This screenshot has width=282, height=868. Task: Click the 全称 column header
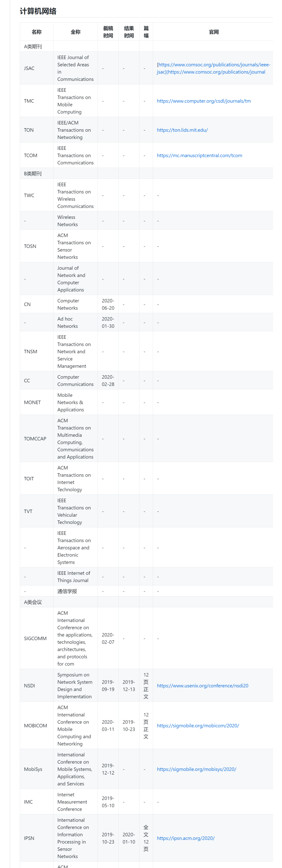(x=75, y=32)
